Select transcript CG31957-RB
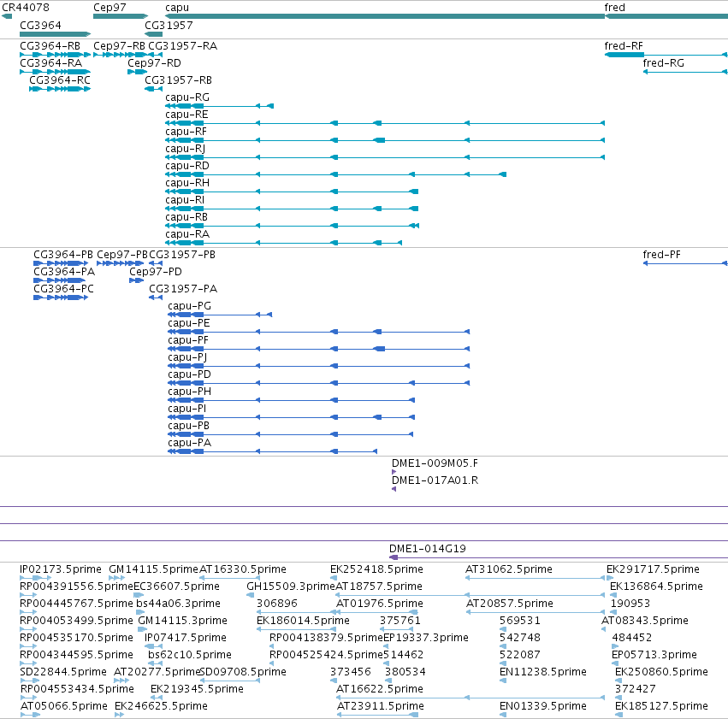 pos(154,89)
